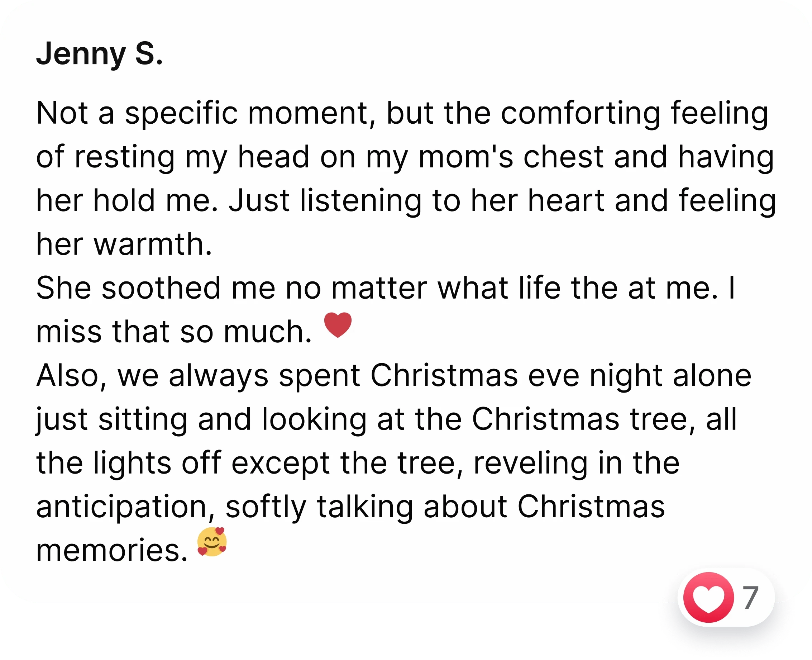Viewport: 812px width, 660px height.
Task: Click the word "anticipation,"
Action: click(126, 507)
